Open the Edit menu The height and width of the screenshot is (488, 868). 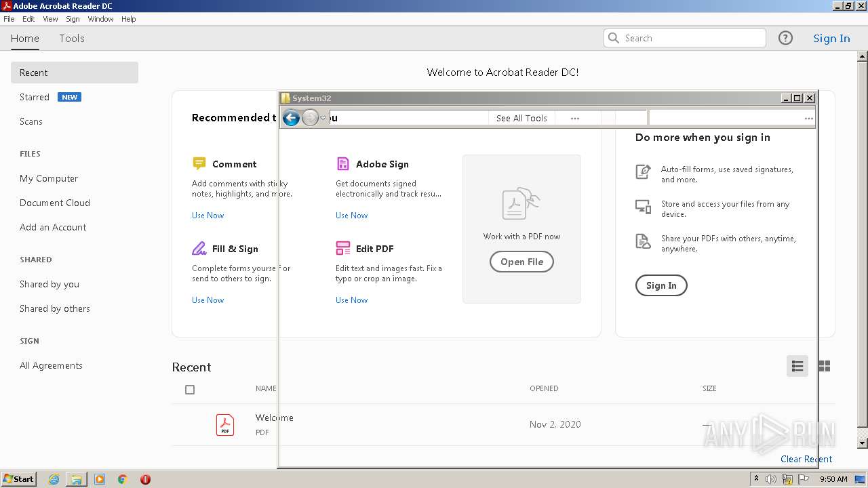click(28, 19)
